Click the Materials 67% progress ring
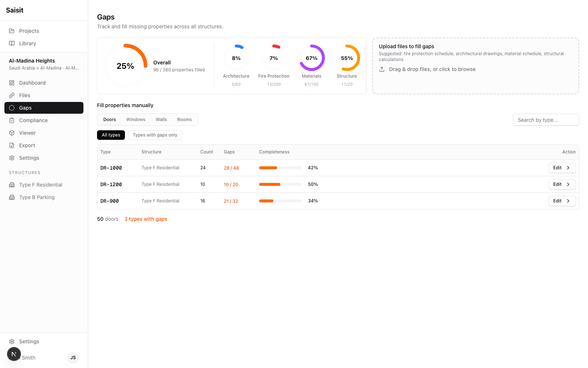 pos(312,58)
